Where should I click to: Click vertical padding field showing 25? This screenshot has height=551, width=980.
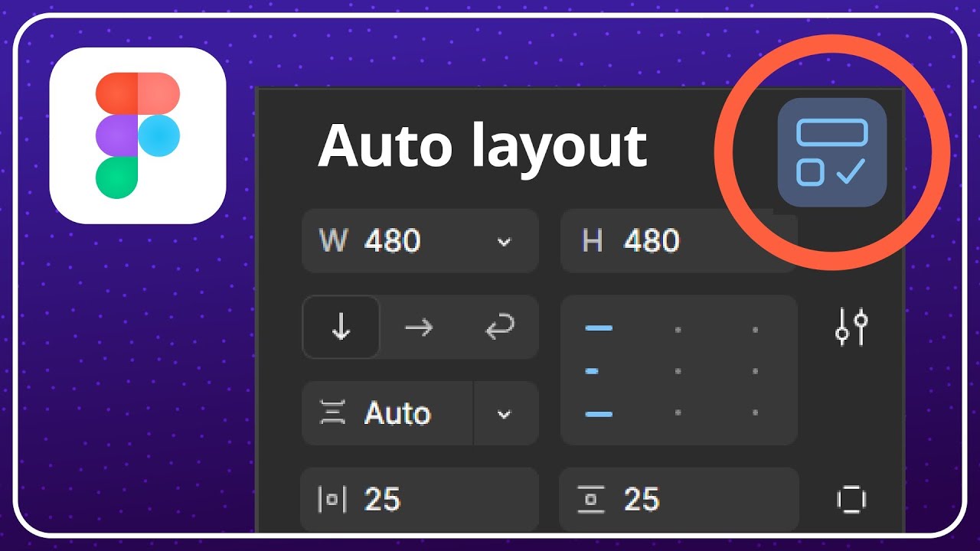(x=679, y=500)
